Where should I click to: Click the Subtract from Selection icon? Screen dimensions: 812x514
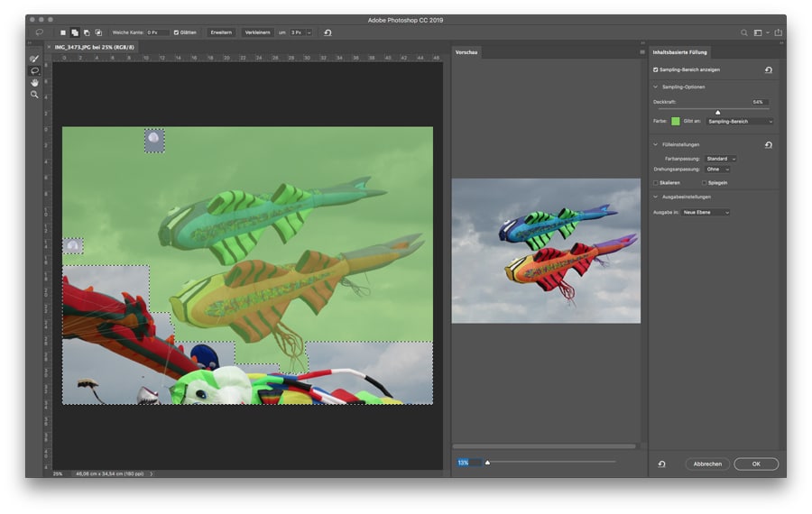(86, 32)
